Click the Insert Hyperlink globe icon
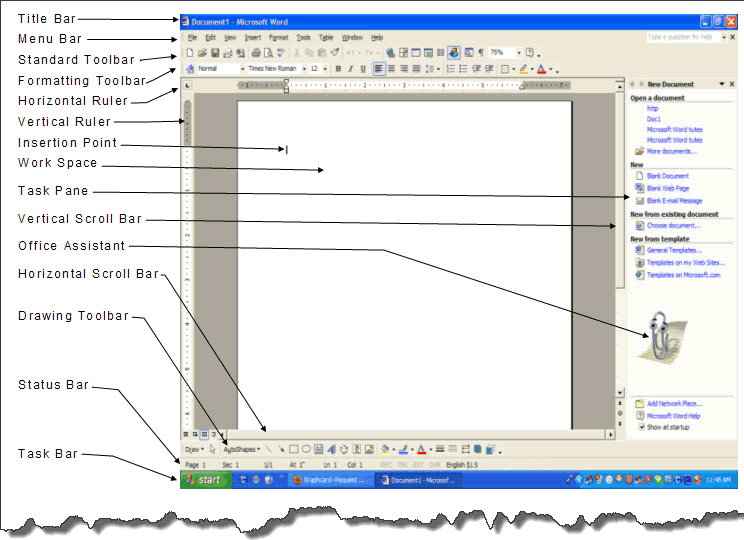 click(391, 53)
